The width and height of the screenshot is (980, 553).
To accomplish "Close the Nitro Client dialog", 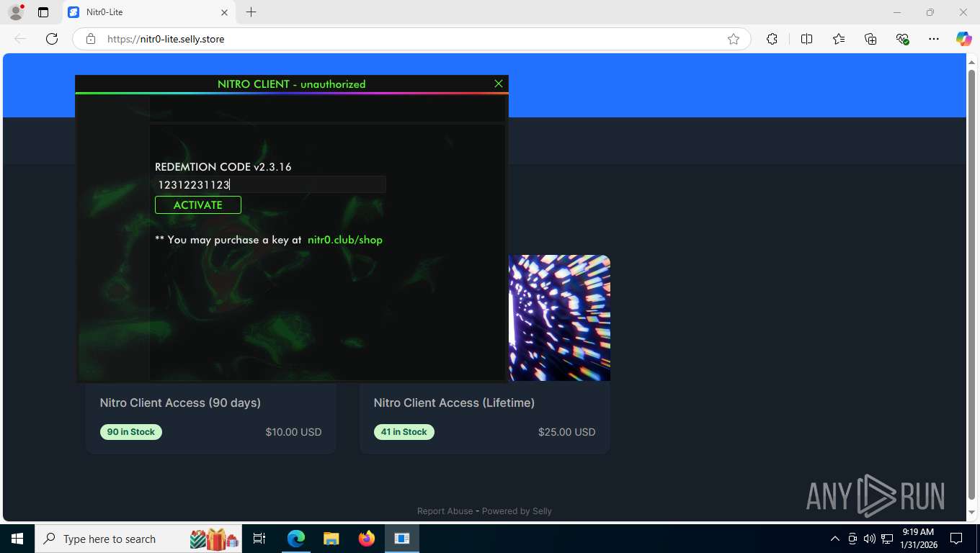I will point(499,84).
